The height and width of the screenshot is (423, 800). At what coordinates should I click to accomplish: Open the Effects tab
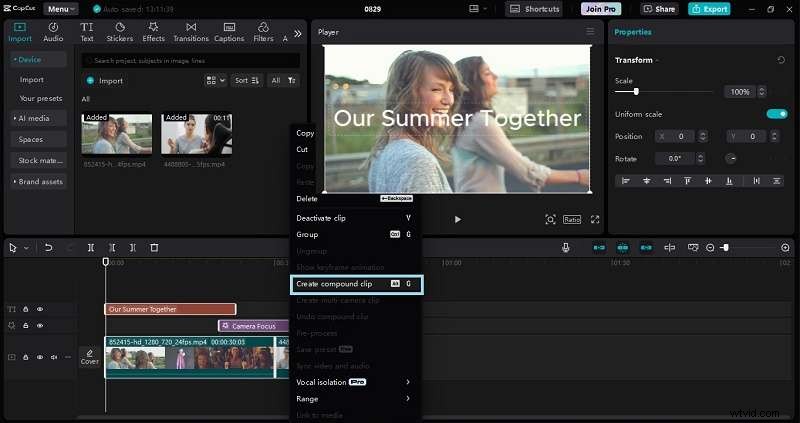(153, 32)
